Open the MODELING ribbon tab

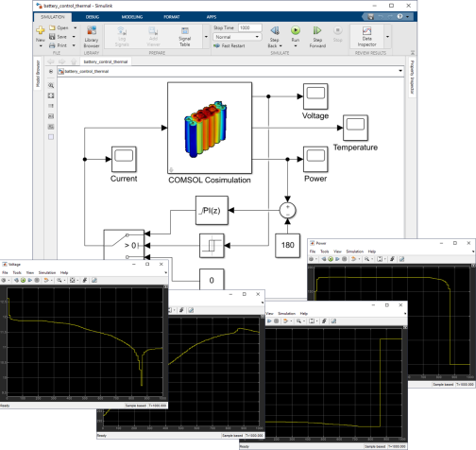coord(132,17)
